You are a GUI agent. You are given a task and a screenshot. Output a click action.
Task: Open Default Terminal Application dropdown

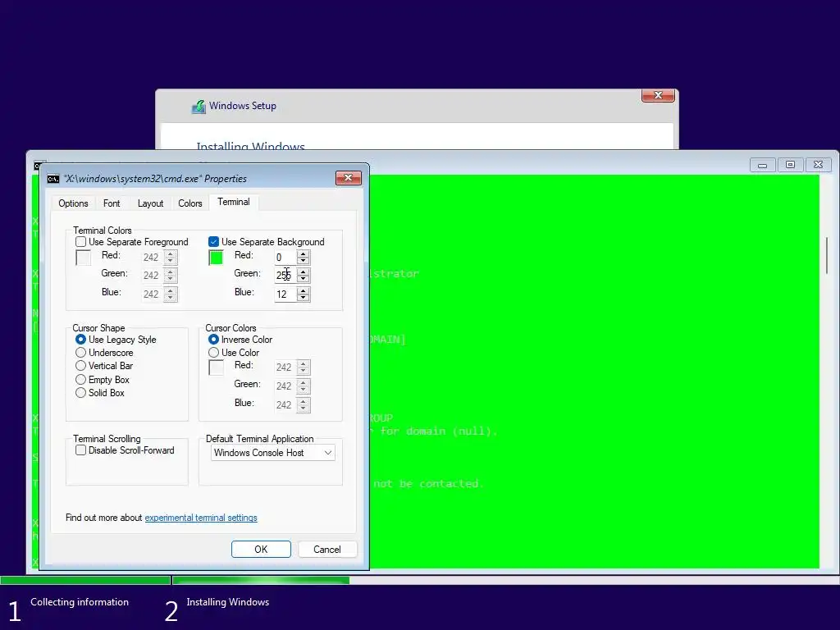click(272, 453)
